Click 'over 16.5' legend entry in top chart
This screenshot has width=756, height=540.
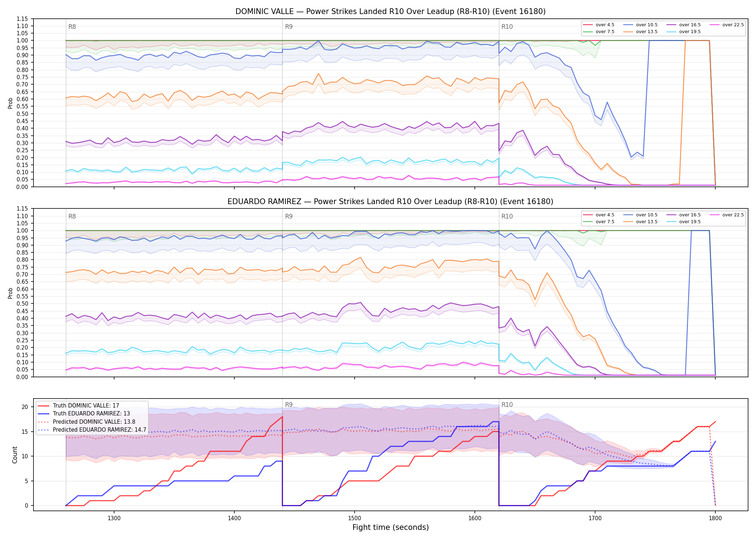coord(684,25)
